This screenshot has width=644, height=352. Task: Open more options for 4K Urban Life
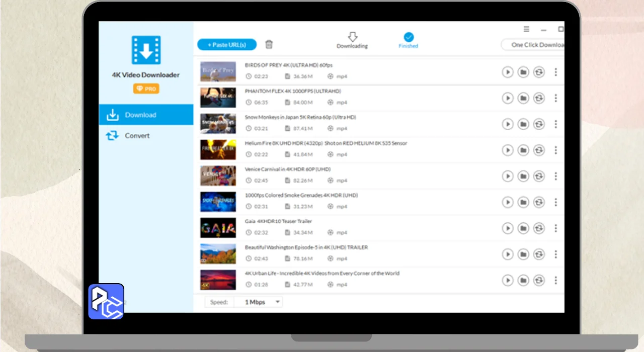555,280
